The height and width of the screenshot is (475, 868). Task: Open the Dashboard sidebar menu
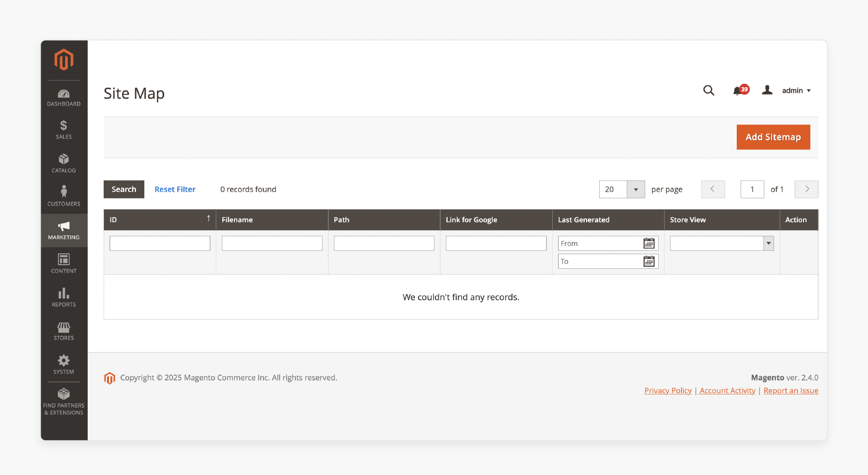[64, 98]
